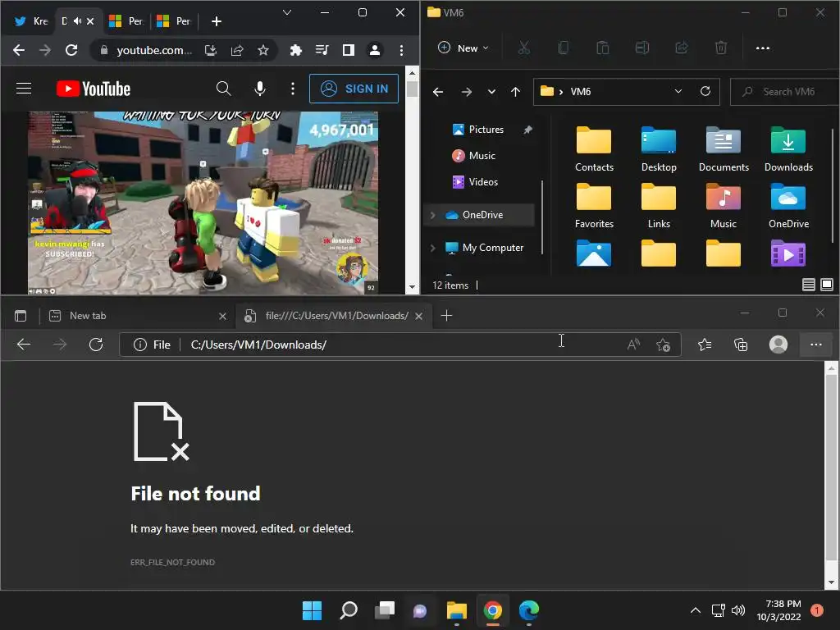Add this page to Edge favorites
840x630 pixels.
663,345
